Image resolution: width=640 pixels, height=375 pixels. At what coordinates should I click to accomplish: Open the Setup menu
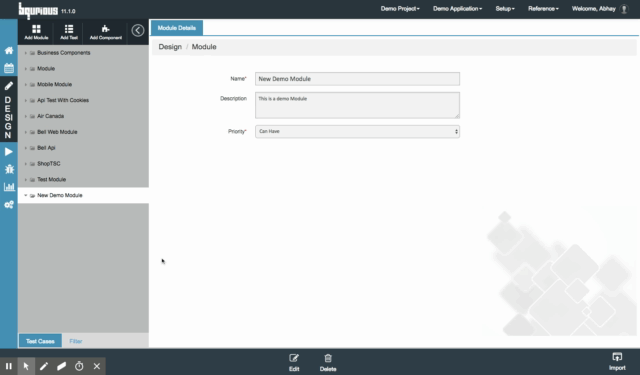(x=505, y=9)
